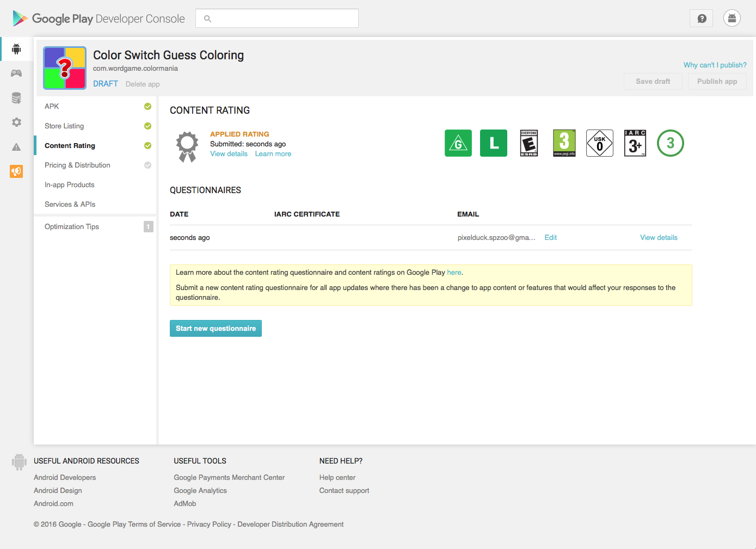Click the circled green 3 rating badge
Image resolution: width=756 pixels, height=549 pixels.
click(x=671, y=143)
